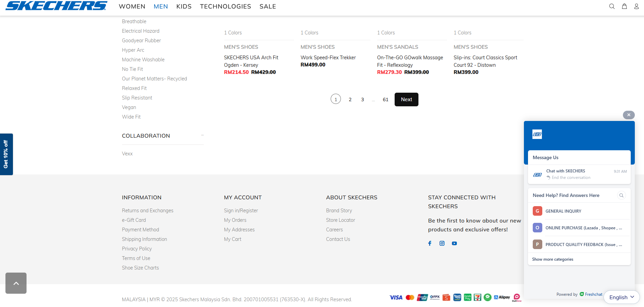Open Arch Fit Ogden - Kersey product
Viewport: 644px width, 307px height.
coord(251,61)
